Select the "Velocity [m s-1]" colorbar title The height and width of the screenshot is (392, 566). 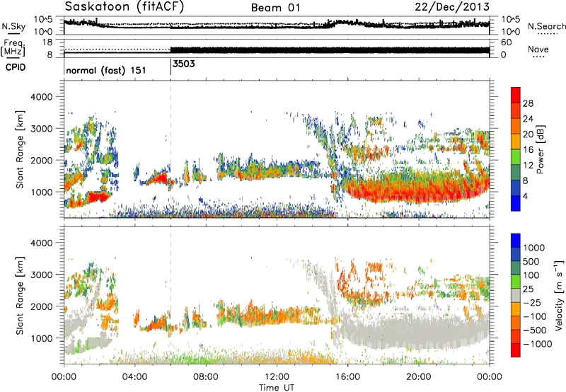559,295
